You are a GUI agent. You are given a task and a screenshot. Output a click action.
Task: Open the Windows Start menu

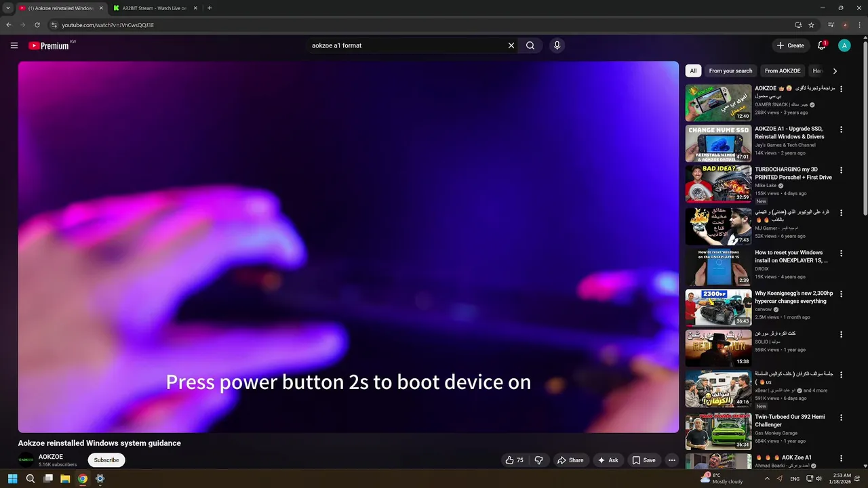(12, 479)
